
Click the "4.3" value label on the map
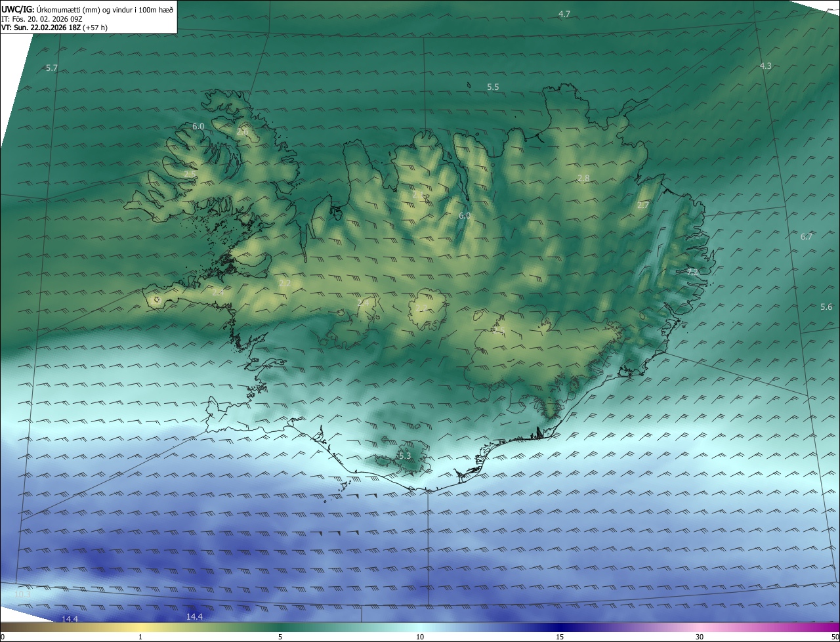[x=766, y=66]
